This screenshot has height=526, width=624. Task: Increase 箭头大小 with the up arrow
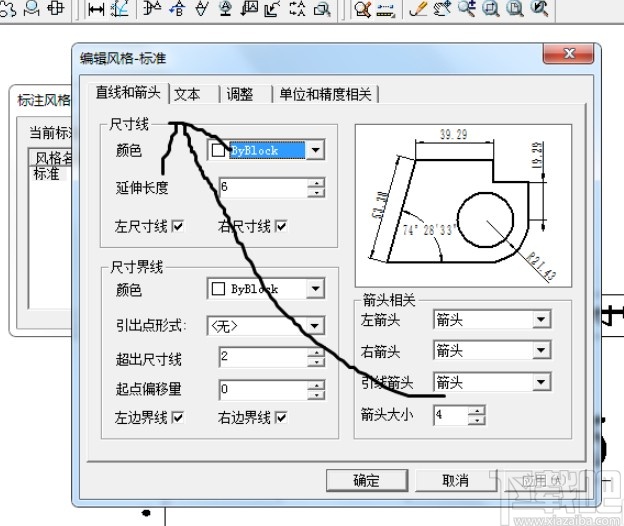[477, 411]
